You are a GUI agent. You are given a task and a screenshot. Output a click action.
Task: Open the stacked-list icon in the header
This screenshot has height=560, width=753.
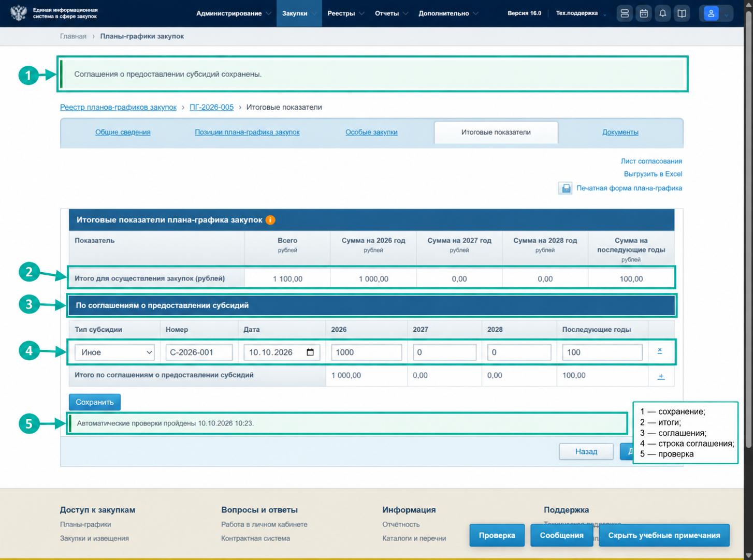tap(625, 13)
